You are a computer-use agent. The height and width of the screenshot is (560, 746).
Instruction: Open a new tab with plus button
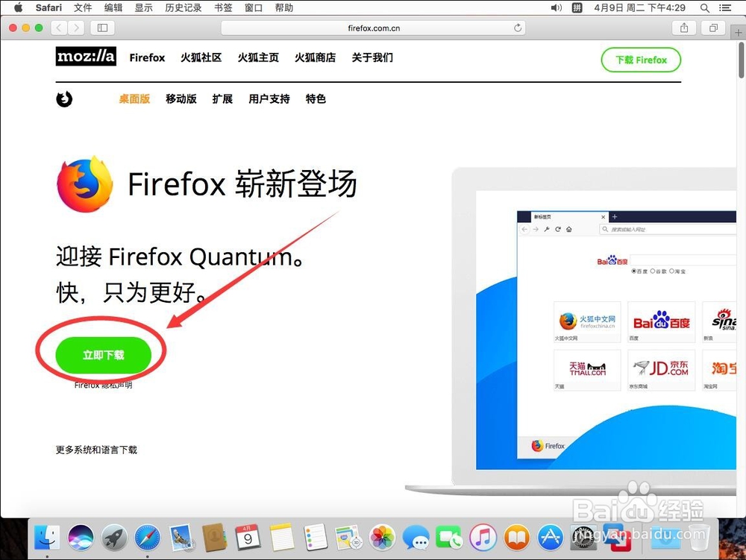tap(738, 32)
